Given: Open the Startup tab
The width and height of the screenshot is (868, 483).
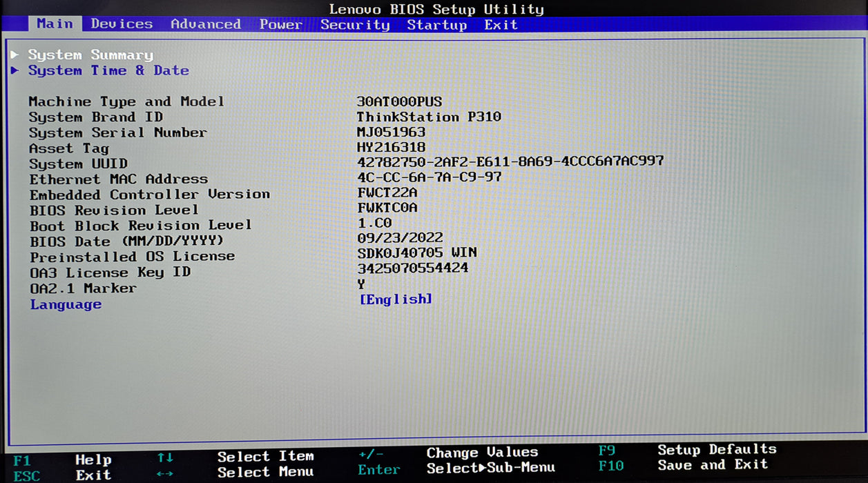Looking at the screenshot, I should point(437,25).
